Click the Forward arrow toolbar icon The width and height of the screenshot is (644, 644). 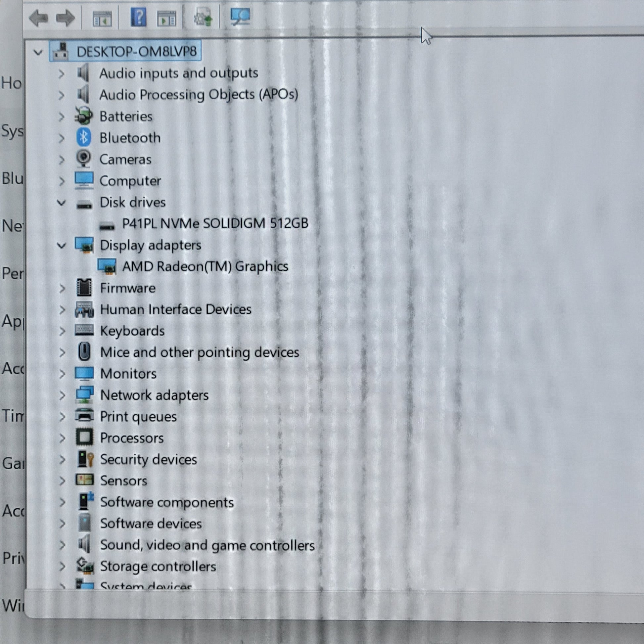(x=65, y=18)
